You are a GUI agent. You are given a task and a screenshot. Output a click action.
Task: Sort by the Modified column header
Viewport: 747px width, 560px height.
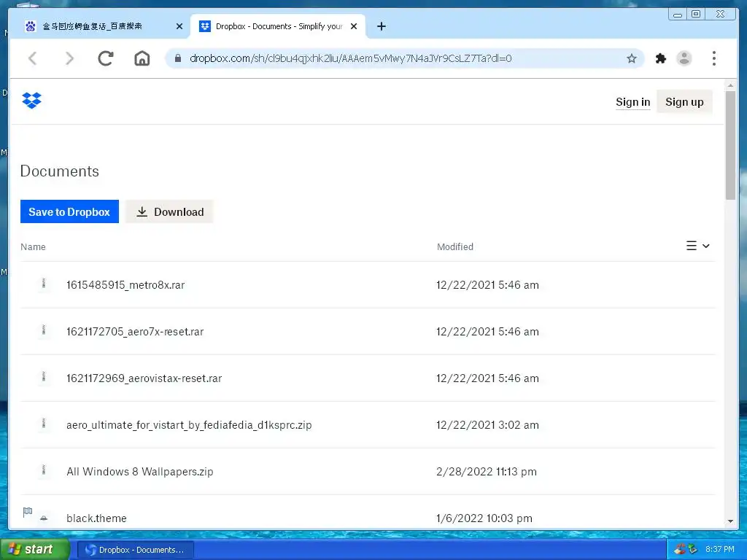pos(455,246)
